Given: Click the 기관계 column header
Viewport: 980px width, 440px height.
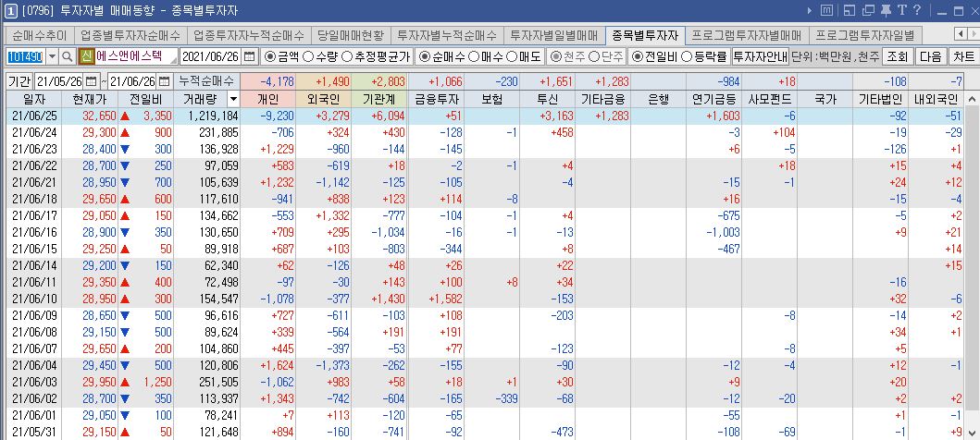Looking at the screenshot, I should tap(378, 99).
